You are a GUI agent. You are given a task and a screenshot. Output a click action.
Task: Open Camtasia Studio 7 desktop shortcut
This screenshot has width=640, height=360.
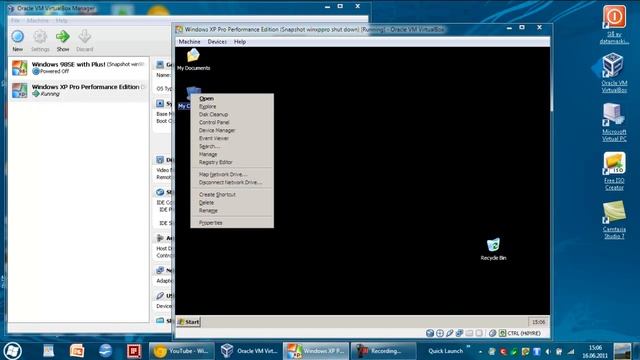(x=614, y=219)
